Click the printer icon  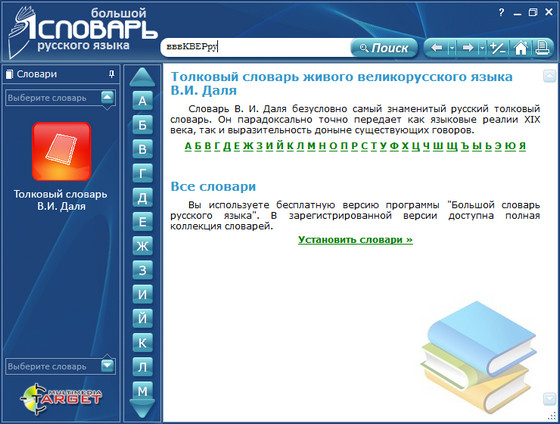542,48
